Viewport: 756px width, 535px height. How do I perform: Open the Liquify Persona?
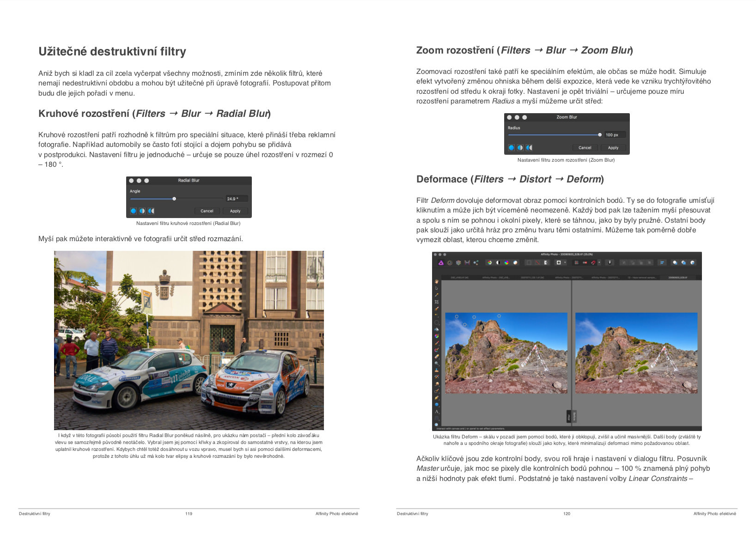(x=450, y=262)
